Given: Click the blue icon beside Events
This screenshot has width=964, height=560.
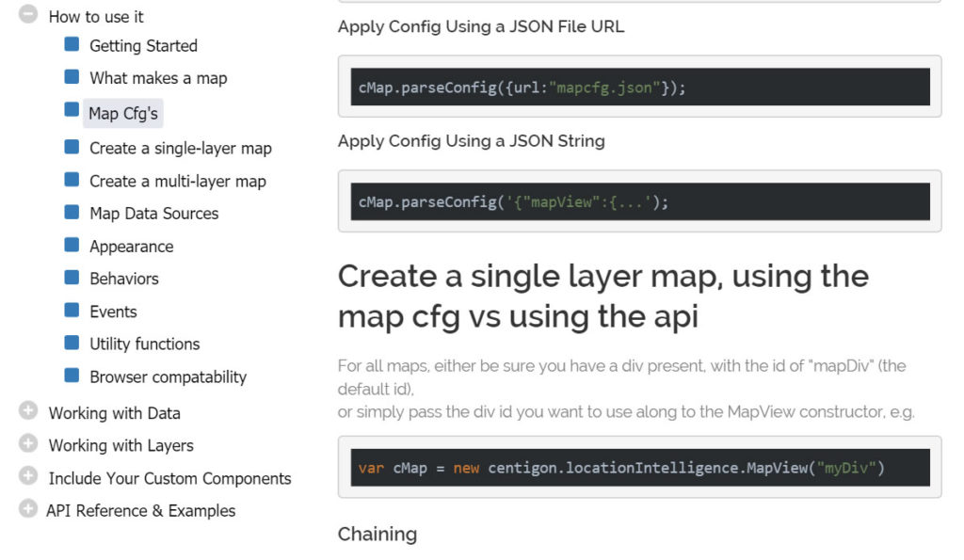Looking at the screenshot, I should coord(72,311).
